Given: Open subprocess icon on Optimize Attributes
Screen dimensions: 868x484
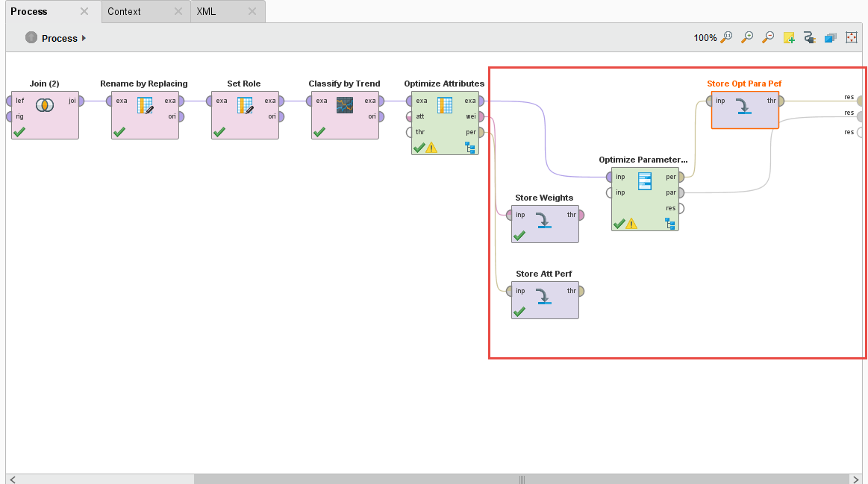Looking at the screenshot, I should tap(470, 148).
